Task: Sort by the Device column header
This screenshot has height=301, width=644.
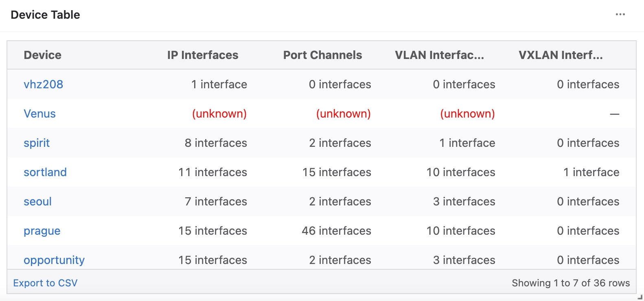Action: [x=43, y=55]
